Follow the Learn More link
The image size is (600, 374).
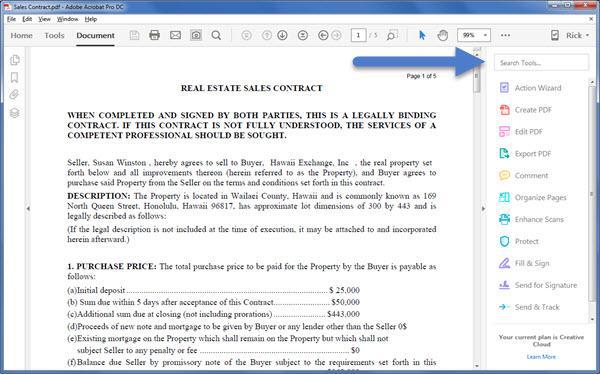click(541, 357)
